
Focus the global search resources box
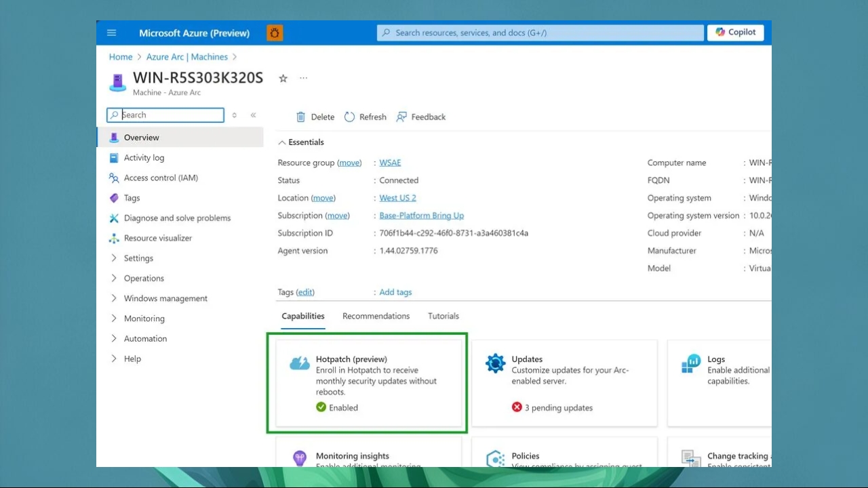(x=540, y=33)
